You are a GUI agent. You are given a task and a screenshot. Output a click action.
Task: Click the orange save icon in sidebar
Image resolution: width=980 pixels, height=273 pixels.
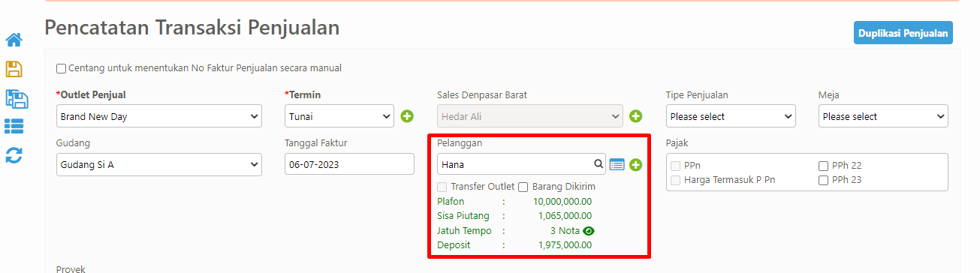click(x=14, y=69)
